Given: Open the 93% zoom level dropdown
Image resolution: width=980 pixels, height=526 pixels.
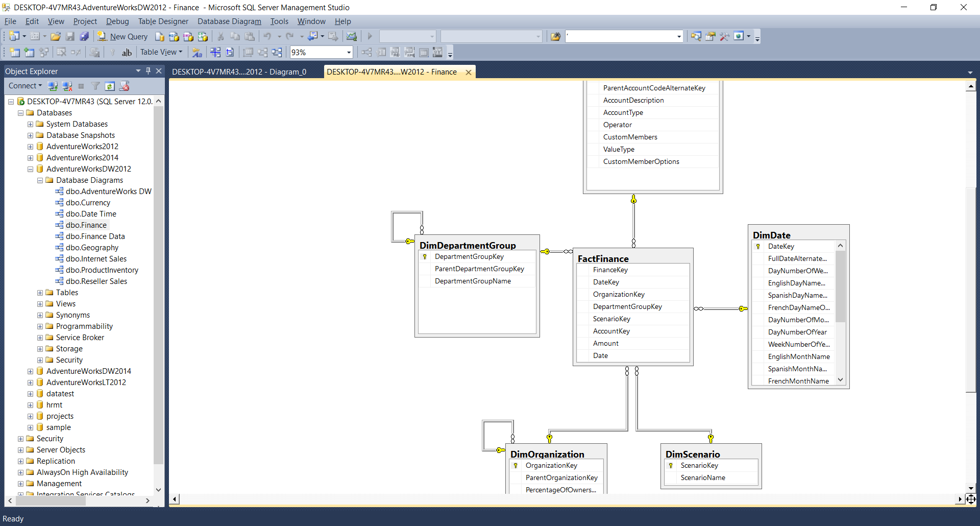Looking at the screenshot, I should [349, 52].
